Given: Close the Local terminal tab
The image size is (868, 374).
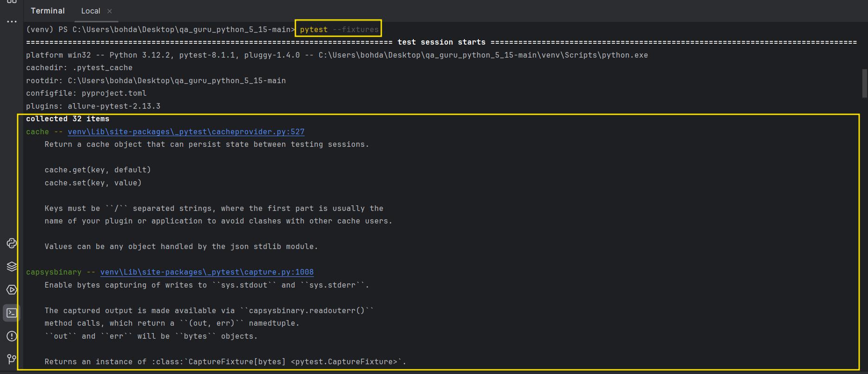Looking at the screenshot, I should (x=110, y=11).
